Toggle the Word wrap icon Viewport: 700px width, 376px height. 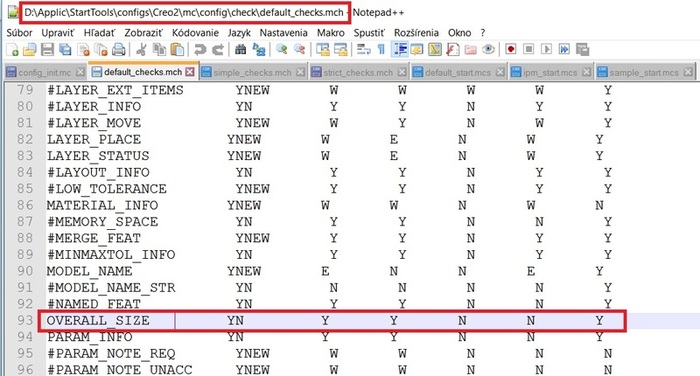[363, 50]
